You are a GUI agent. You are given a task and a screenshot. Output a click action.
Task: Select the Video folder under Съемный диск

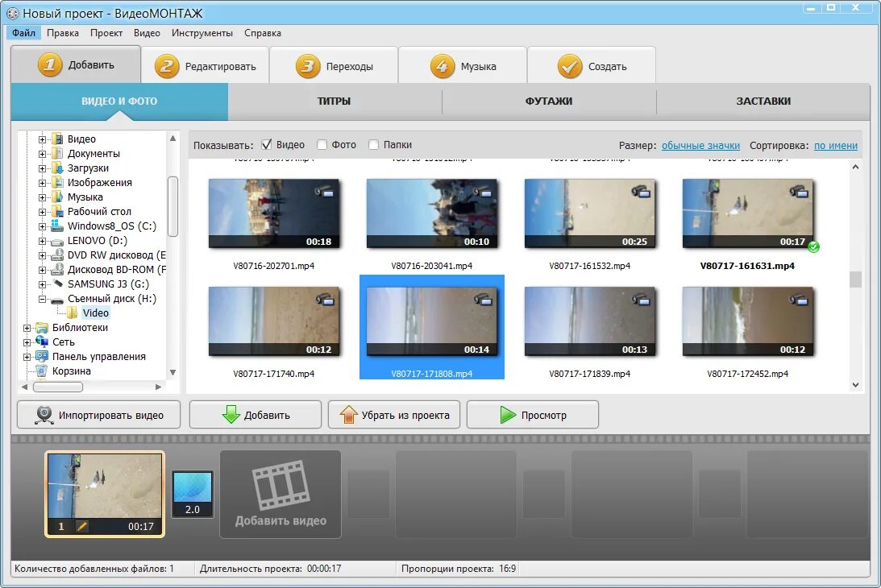coord(96,313)
